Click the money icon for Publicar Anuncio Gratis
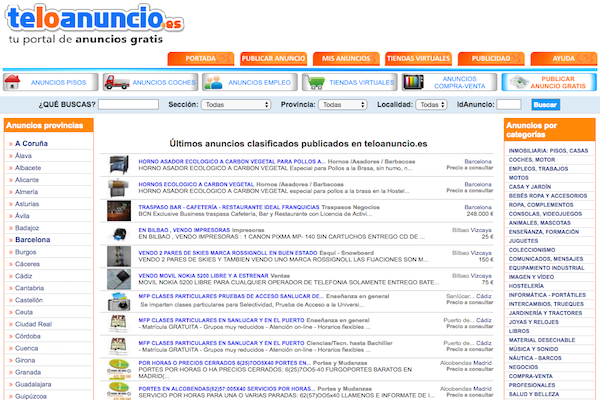The width and height of the screenshot is (600, 400). coord(519,82)
